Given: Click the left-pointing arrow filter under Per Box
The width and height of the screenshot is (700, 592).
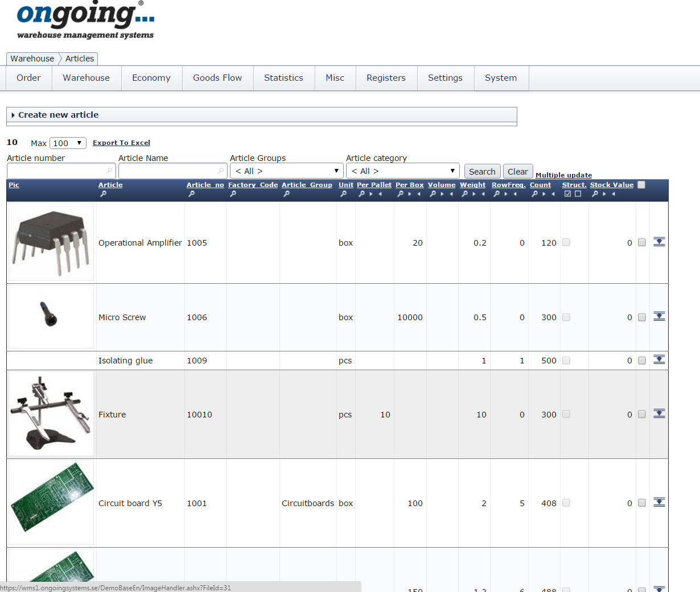Looking at the screenshot, I should pos(419,194).
